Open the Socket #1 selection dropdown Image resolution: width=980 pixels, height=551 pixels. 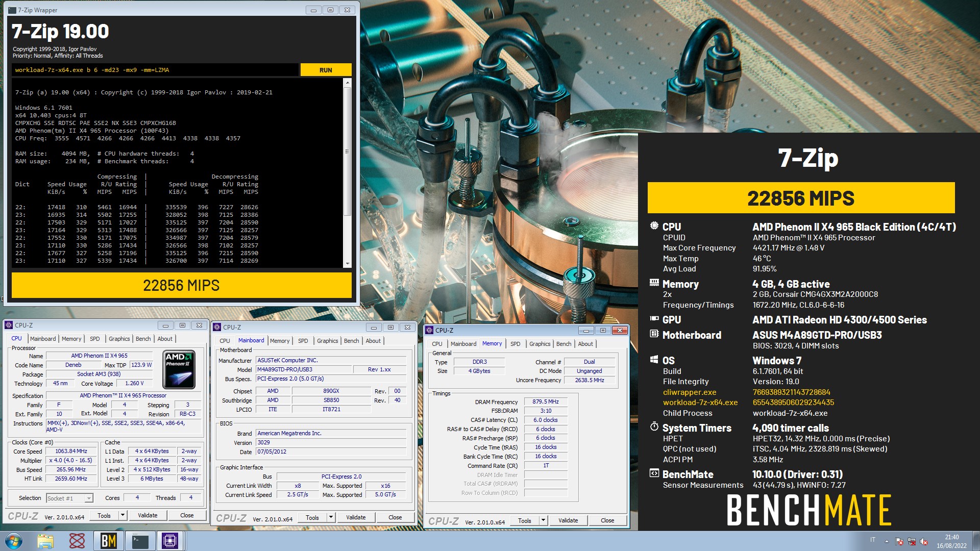(x=69, y=498)
